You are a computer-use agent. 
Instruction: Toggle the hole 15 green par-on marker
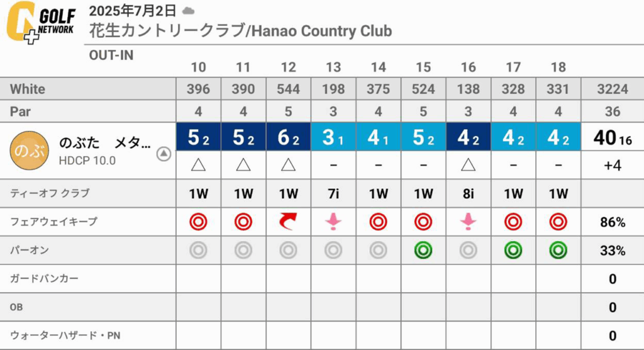click(423, 250)
